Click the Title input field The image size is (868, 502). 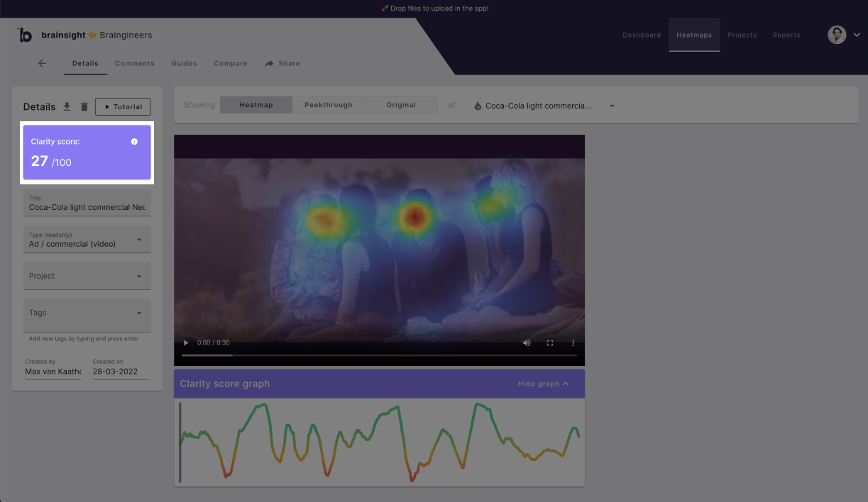pyautogui.click(x=87, y=203)
